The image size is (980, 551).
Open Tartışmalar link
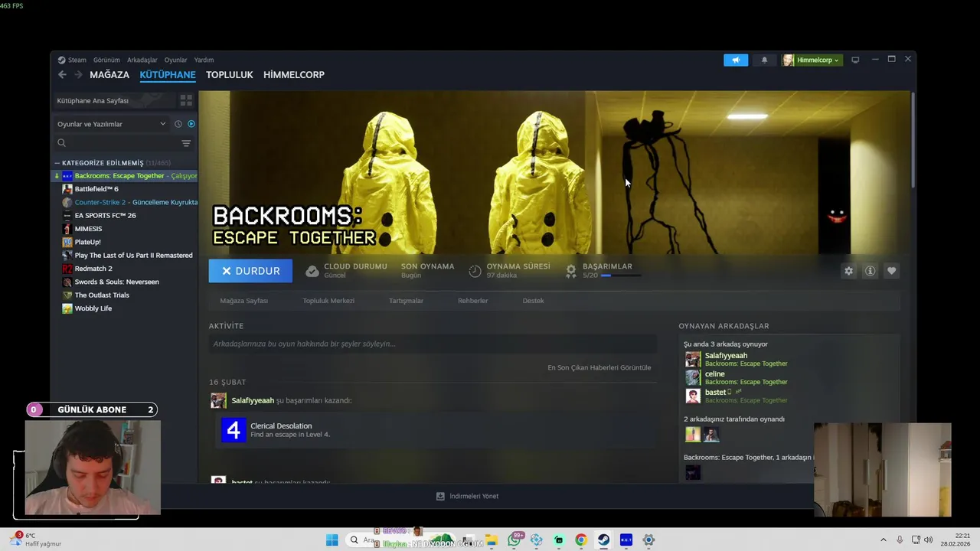tap(406, 301)
